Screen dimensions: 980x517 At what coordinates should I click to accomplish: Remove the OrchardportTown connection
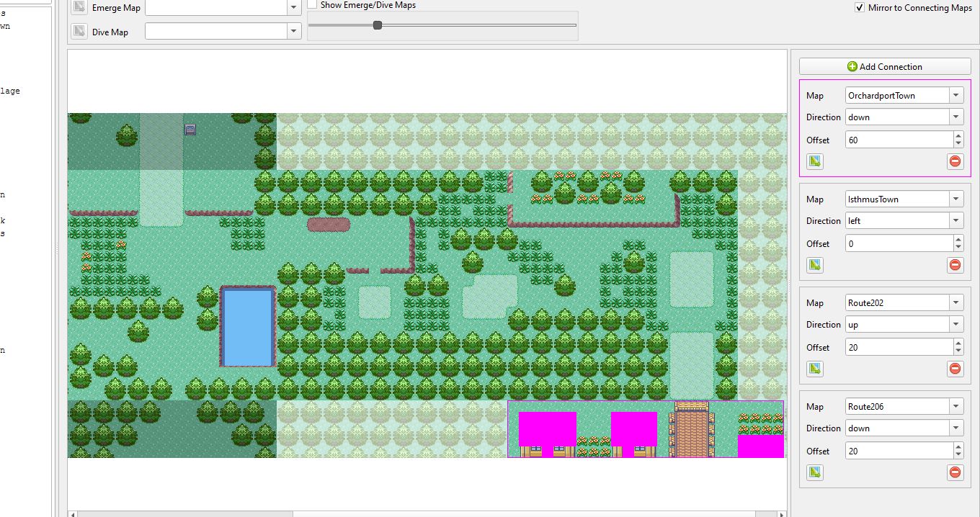pyautogui.click(x=955, y=161)
